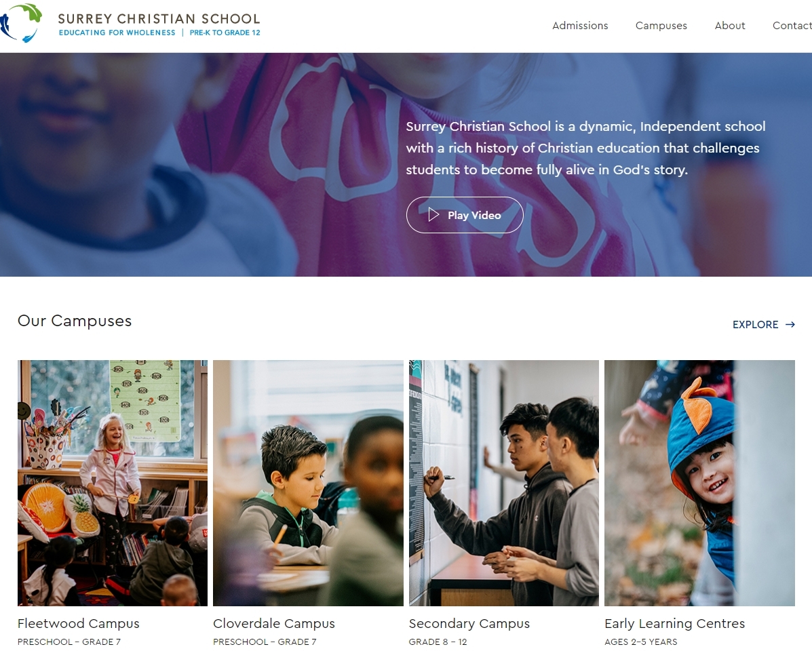The width and height of the screenshot is (812, 670).
Task: Open the Secondary Campus photo
Action: tap(504, 483)
